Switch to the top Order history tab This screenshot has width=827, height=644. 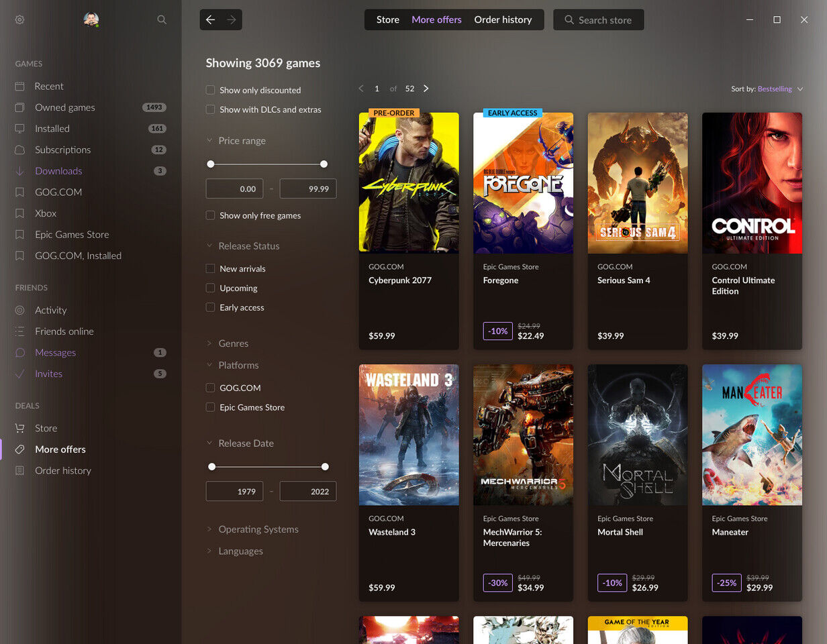pos(503,20)
